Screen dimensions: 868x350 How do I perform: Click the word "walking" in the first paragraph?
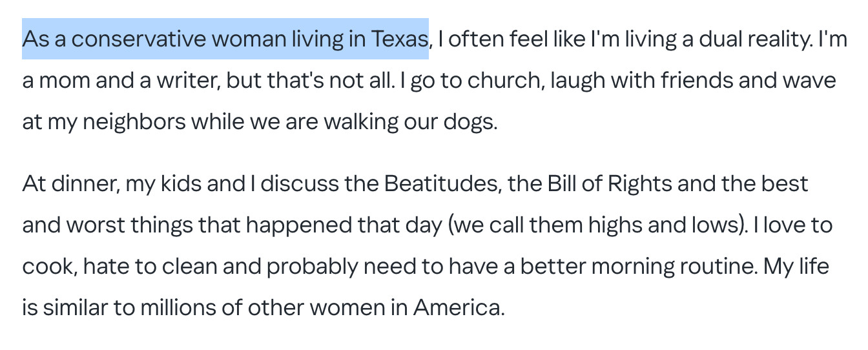click(361, 121)
